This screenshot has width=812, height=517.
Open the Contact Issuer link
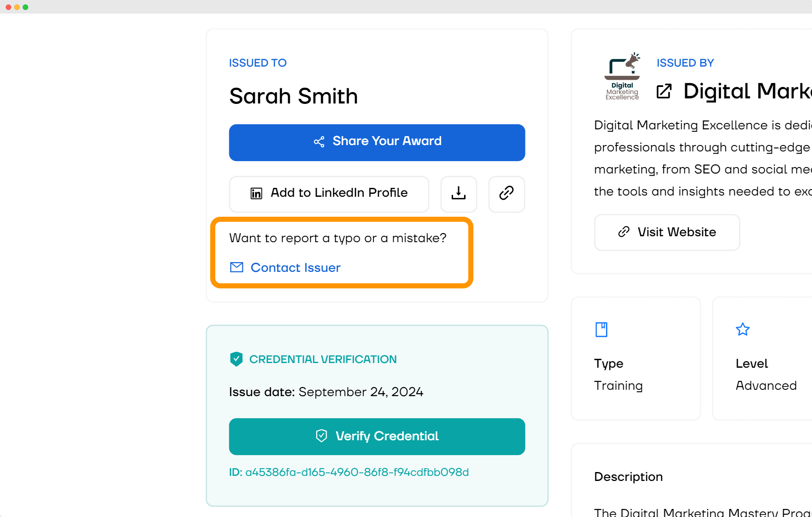pos(285,268)
